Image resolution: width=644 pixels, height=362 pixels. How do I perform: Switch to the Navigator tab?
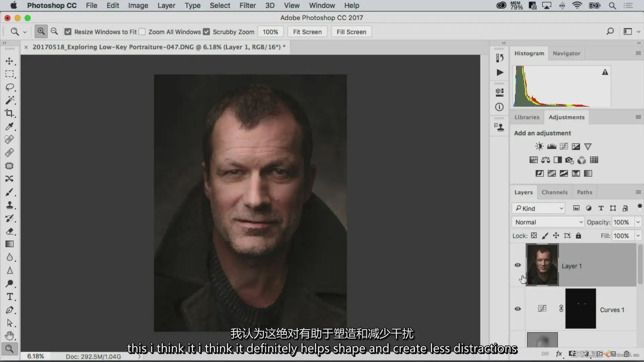pyautogui.click(x=566, y=53)
